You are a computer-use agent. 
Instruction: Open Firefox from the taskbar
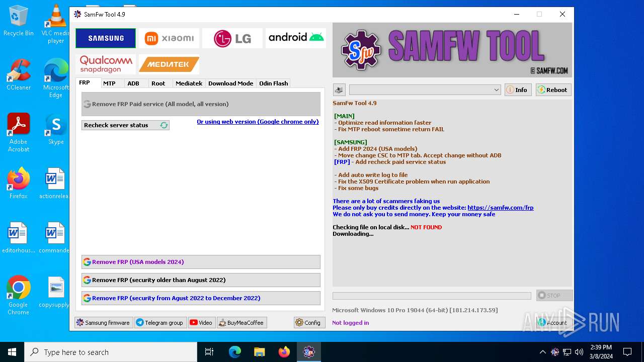coord(284,352)
